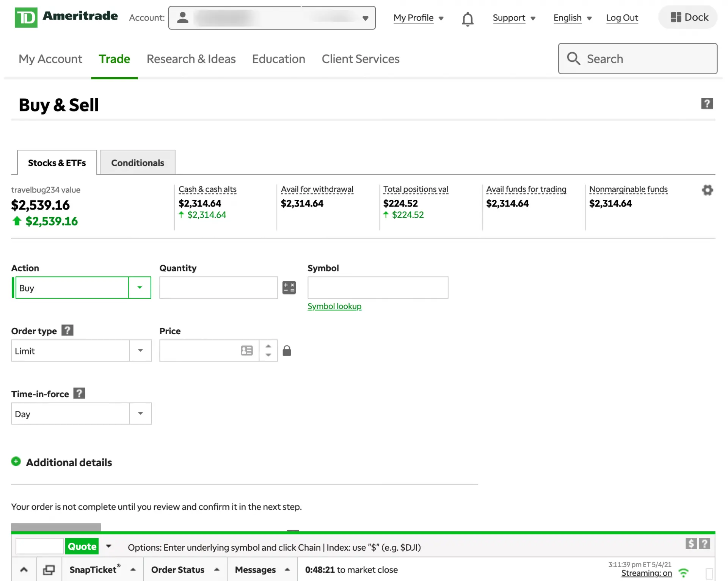
Task: Click the quote bar help question icon
Action: pyautogui.click(x=704, y=543)
